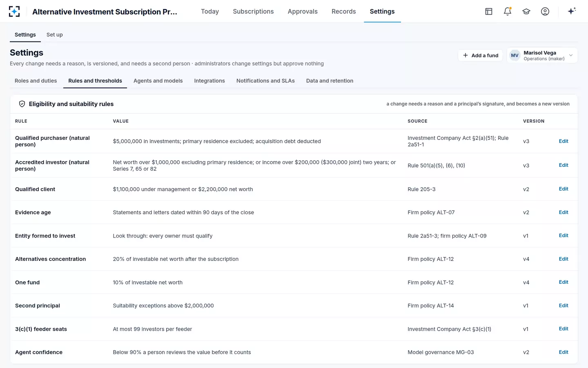This screenshot has height=368, width=588.
Task: Edit the One fund rule
Action: pyautogui.click(x=563, y=282)
